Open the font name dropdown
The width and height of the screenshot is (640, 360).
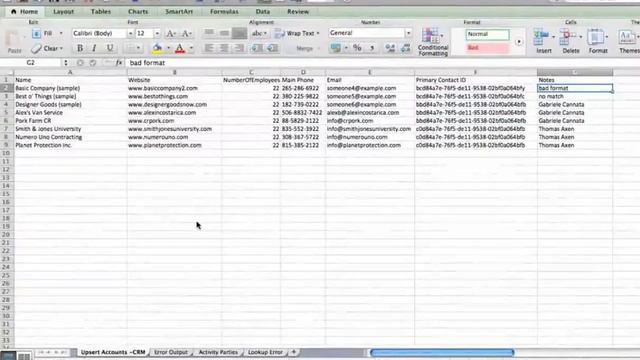(130, 33)
